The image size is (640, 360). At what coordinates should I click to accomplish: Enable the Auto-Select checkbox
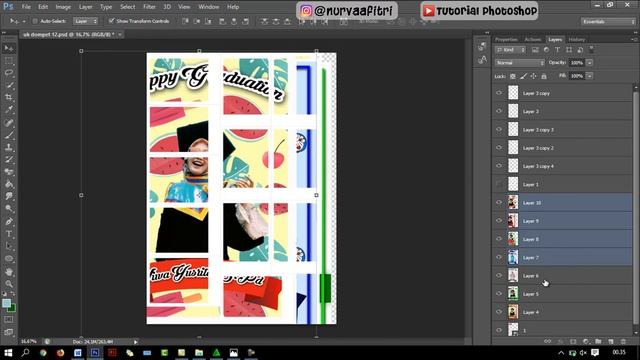tap(35, 21)
